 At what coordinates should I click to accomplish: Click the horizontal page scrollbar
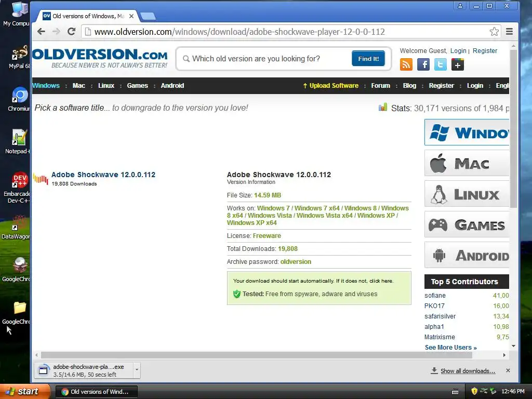[256, 355]
